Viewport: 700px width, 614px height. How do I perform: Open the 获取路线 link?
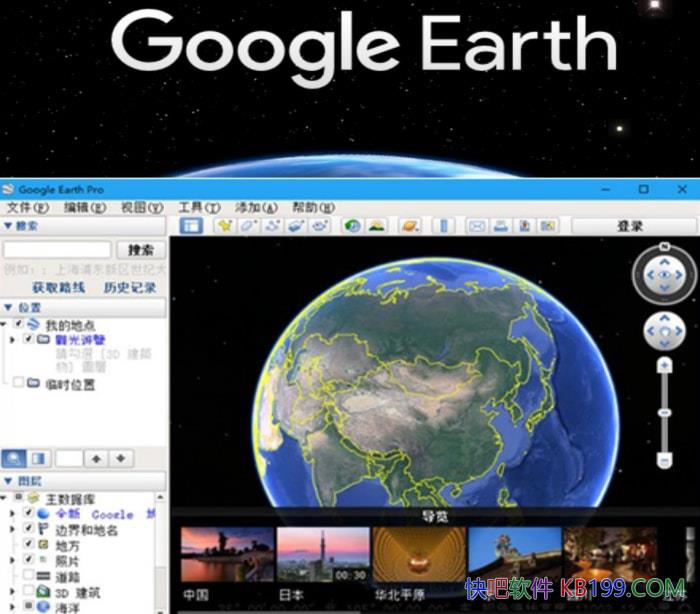58,288
